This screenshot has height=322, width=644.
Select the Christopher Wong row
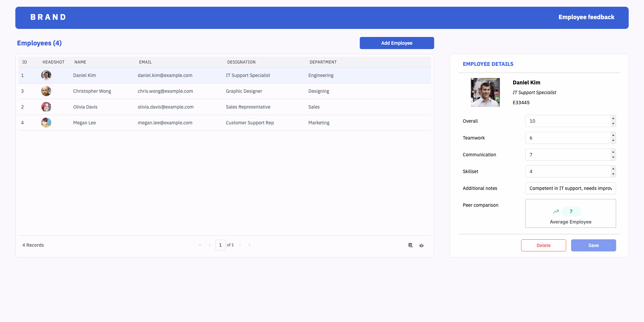click(x=92, y=91)
